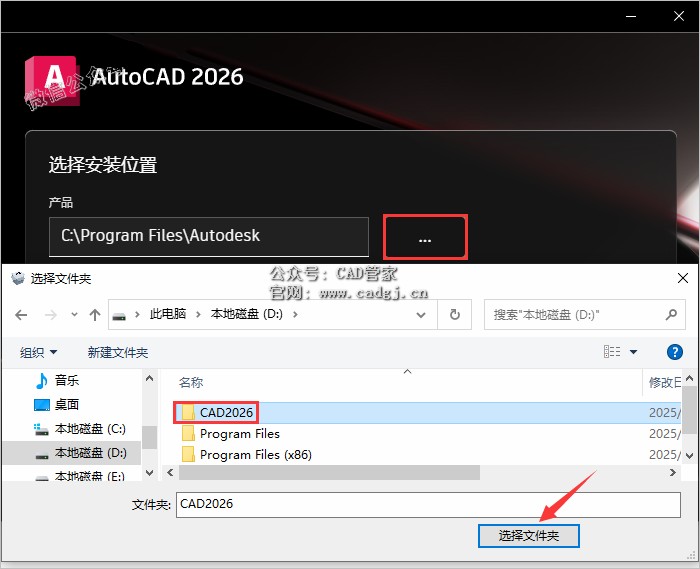Select the Program Files folder
The width and height of the screenshot is (700, 569).
[x=240, y=434]
